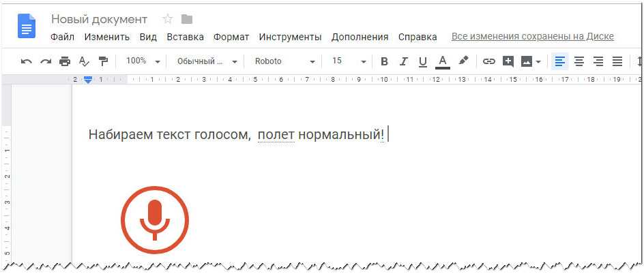Image resolution: width=644 pixels, height=276 pixels.
Task: Toggle underline formatting
Action: (423, 62)
